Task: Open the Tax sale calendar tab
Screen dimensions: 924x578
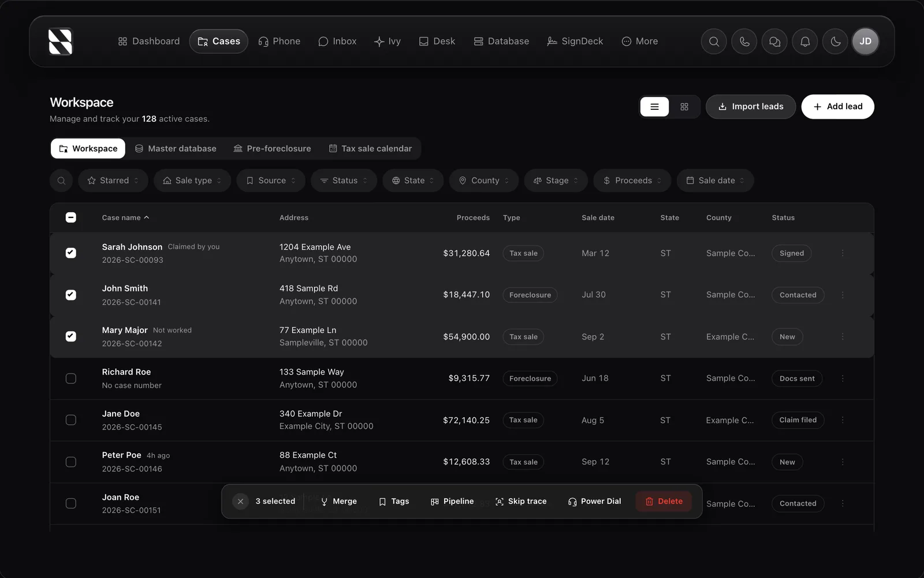Action: (370, 149)
